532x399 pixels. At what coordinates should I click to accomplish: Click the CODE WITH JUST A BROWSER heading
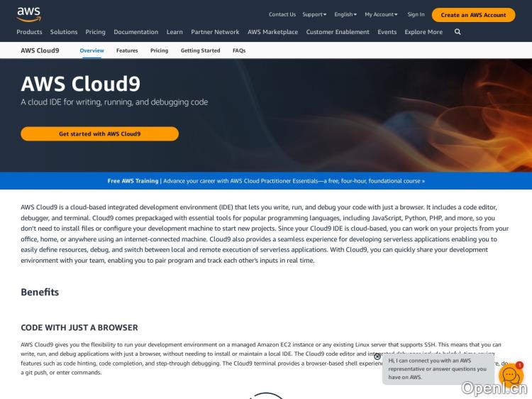79,328
